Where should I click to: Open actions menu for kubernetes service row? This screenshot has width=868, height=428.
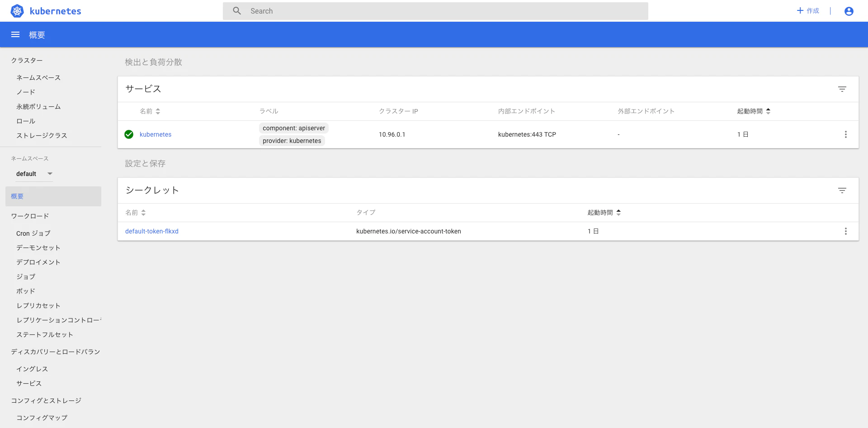click(x=846, y=134)
